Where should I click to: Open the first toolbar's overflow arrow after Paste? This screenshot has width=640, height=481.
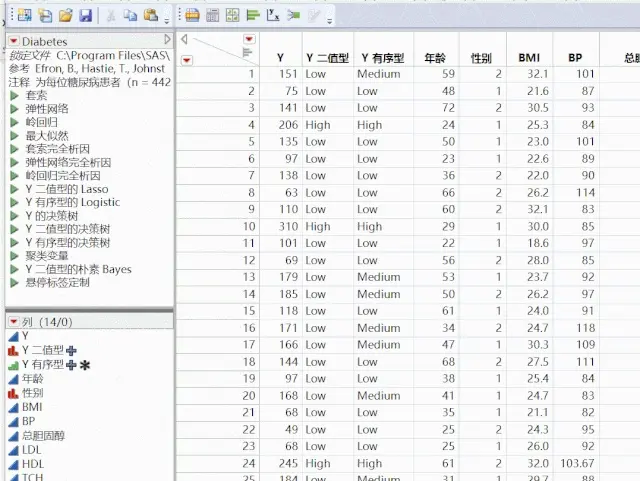[x=167, y=20]
